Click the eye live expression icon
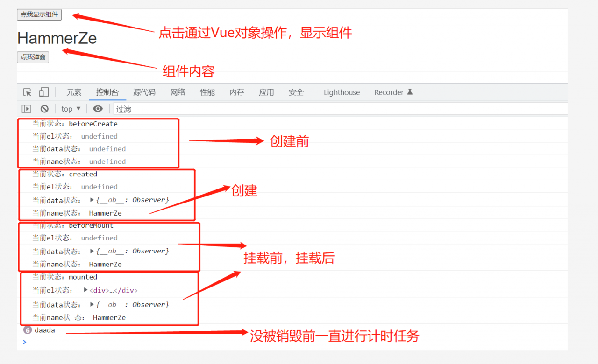Viewport: 598px width, 364px height. click(98, 109)
